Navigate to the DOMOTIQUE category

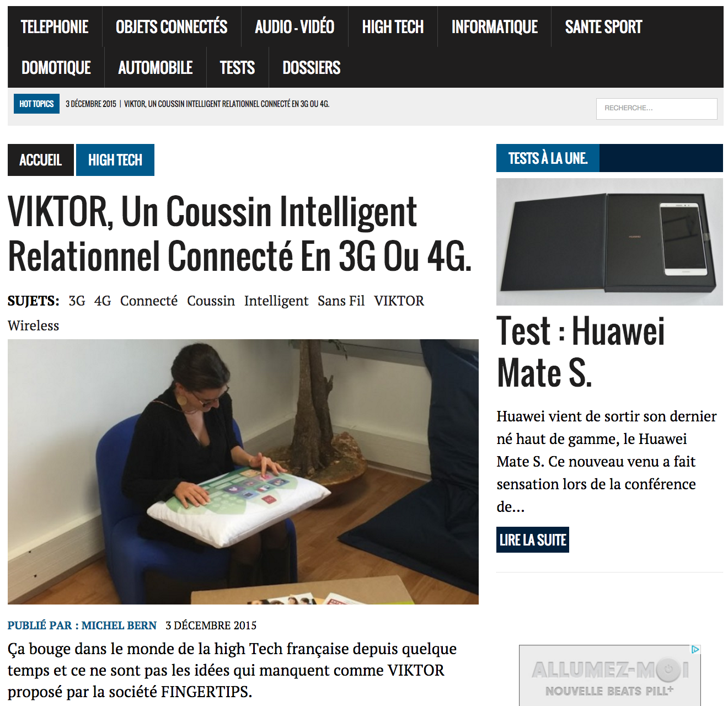(56, 67)
